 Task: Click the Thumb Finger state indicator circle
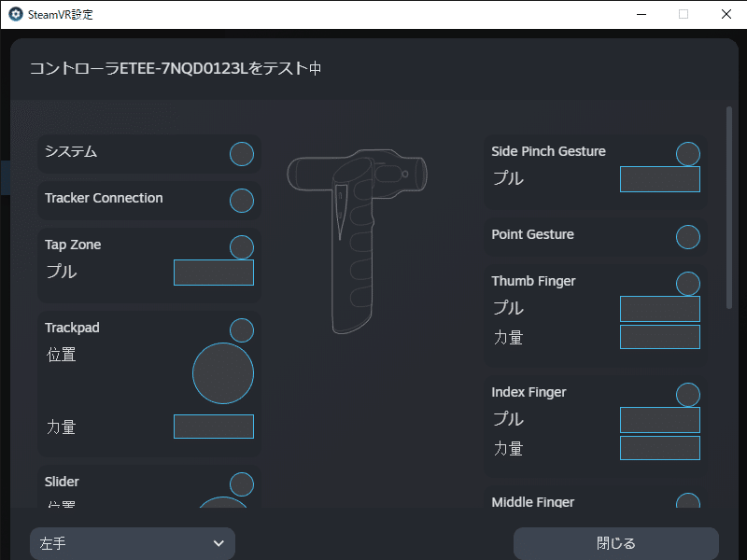(688, 284)
